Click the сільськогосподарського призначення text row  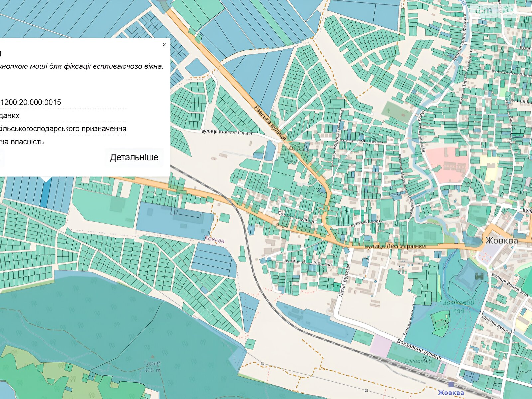coord(63,129)
